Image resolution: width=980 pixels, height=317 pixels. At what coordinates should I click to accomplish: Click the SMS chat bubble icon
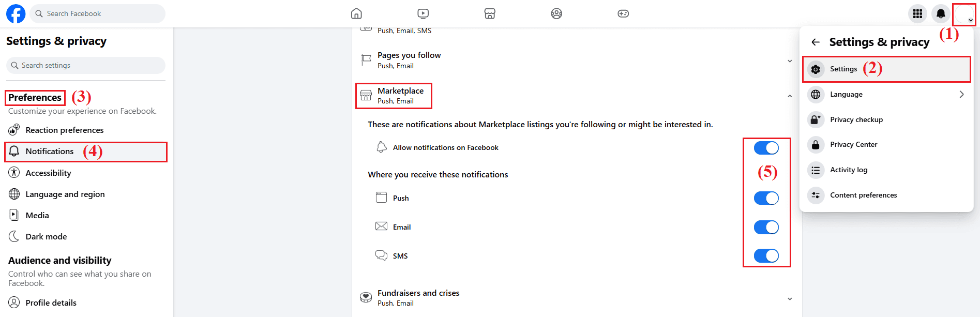(x=381, y=255)
